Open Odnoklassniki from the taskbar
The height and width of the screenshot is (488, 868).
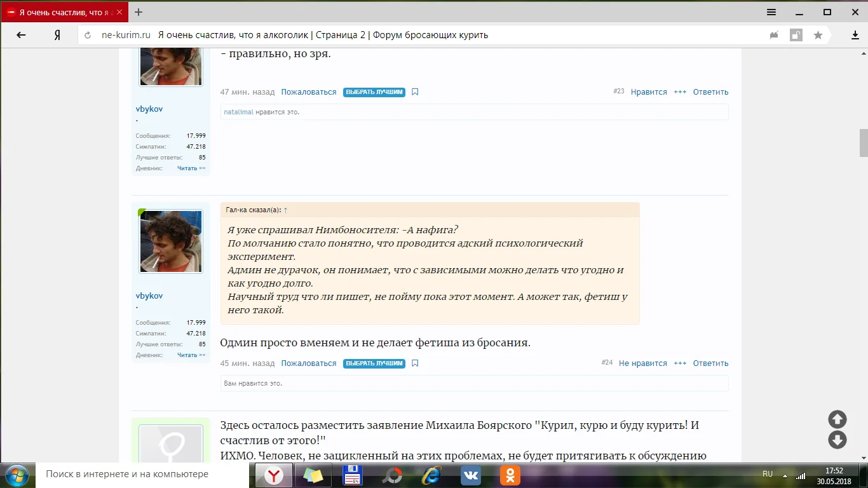point(510,475)
